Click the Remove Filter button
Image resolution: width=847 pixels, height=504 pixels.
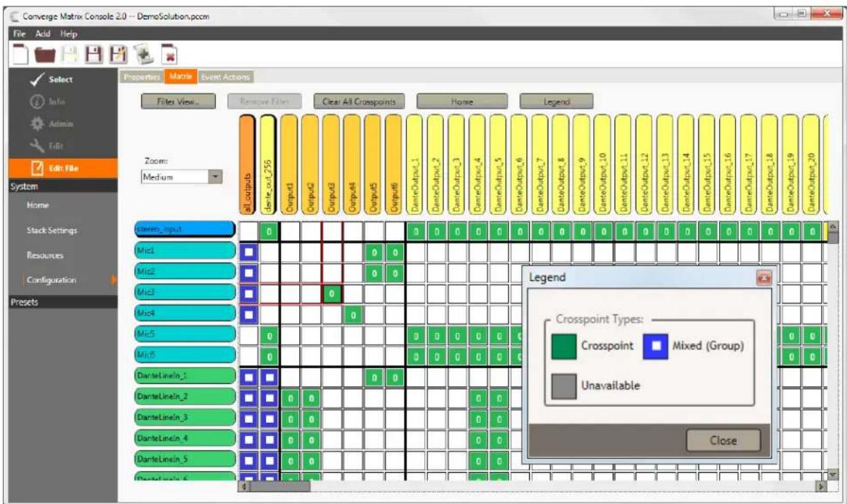point(264,102)
